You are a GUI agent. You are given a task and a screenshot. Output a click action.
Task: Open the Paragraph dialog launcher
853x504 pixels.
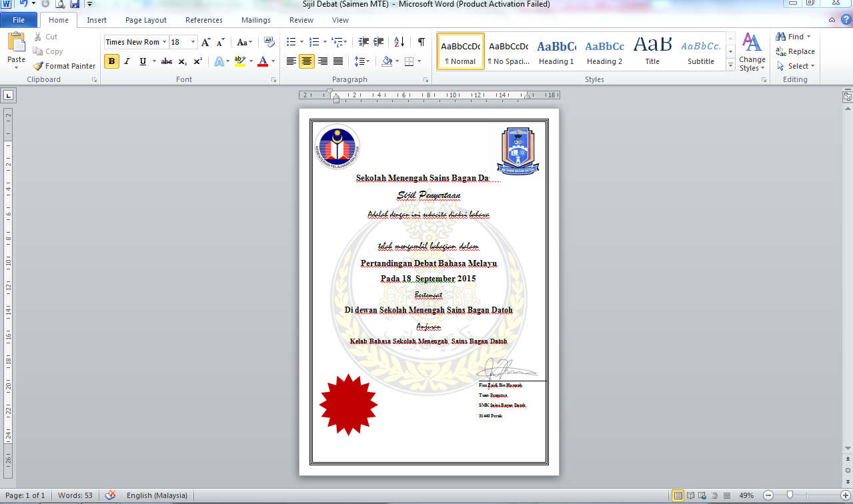pos(425,79)
